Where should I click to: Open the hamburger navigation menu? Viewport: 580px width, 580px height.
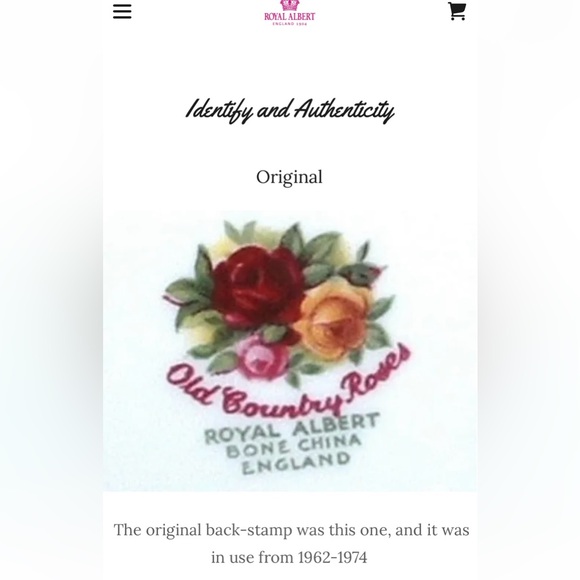tap(122, 11)
